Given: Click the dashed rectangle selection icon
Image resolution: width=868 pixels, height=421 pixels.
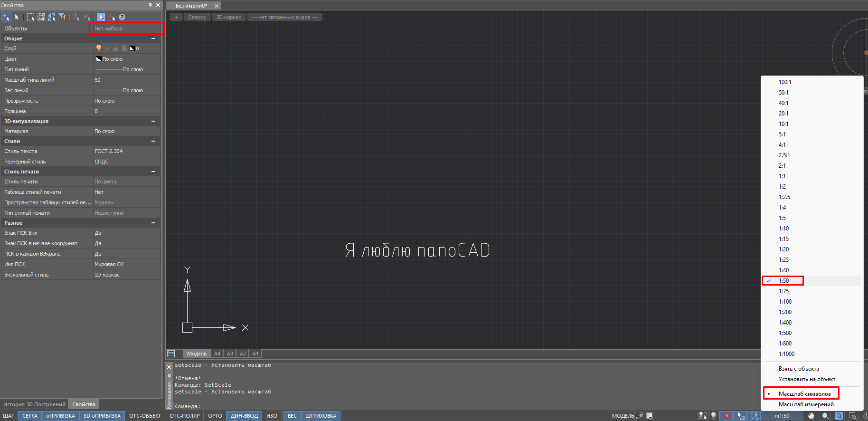Looking at the screenshot, I should click(x=30, y=17).
